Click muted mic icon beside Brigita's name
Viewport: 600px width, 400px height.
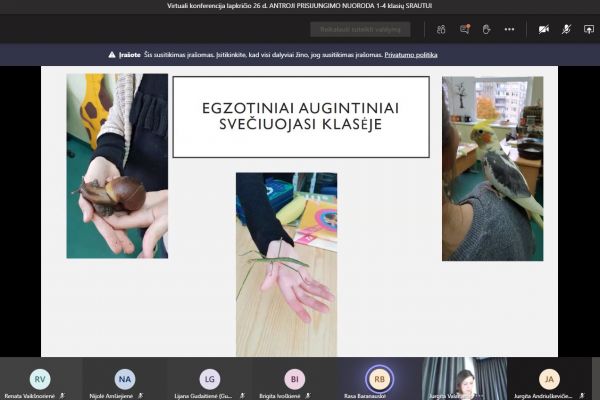click(308, 396)
